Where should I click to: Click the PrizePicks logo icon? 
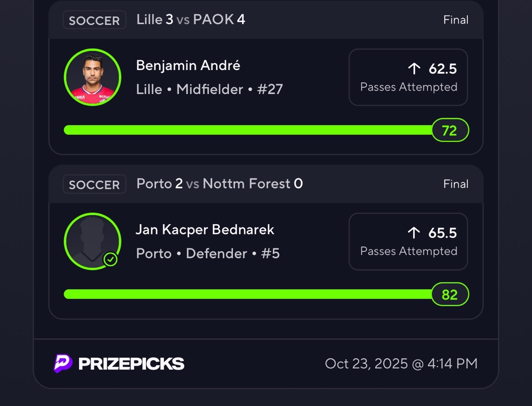click(63, 364)
